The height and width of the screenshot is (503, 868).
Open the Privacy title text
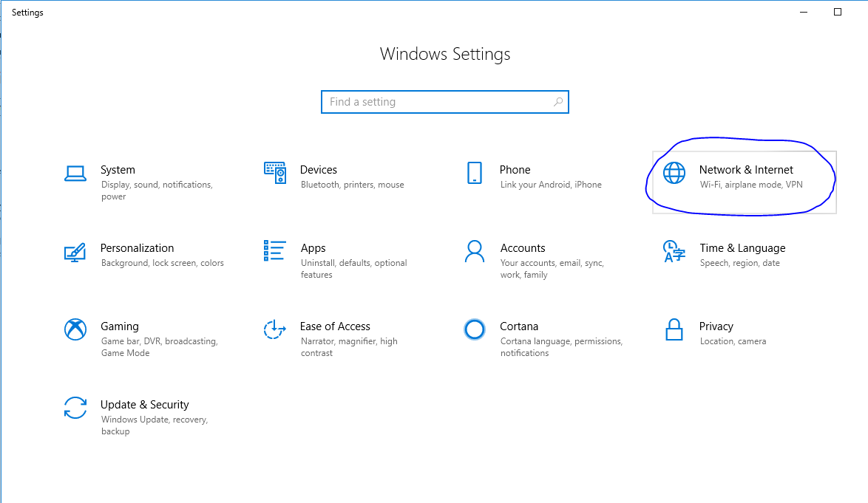[x=716, y=326]
